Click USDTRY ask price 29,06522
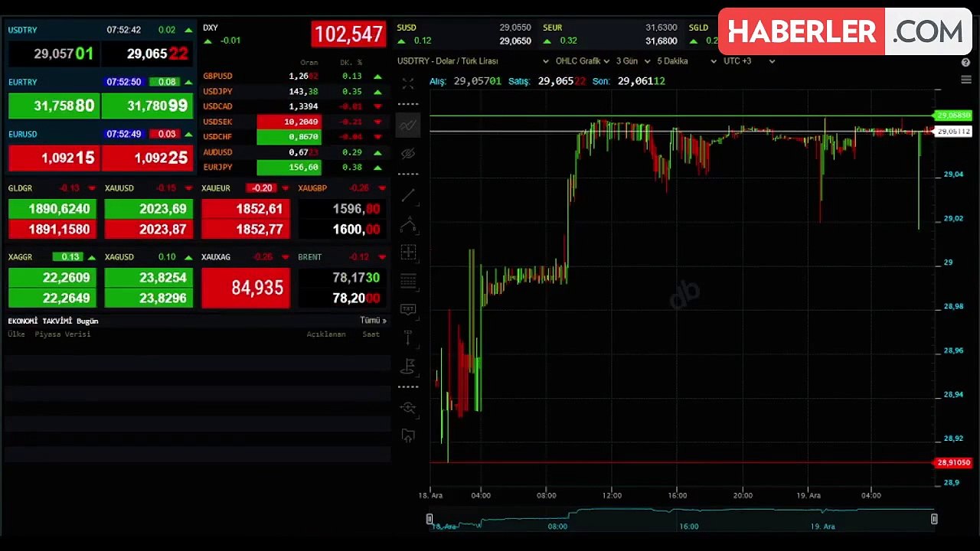This screenshot has height=551, width=980. click(148, 54)
